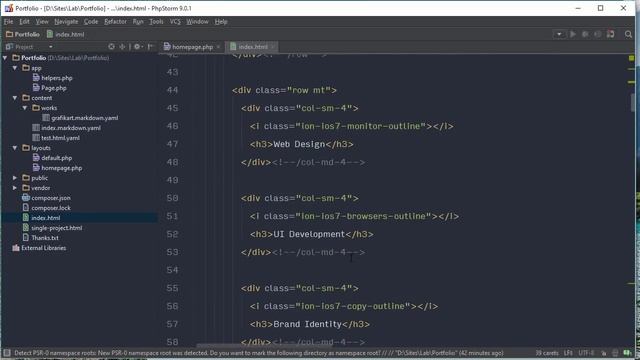Open the Edit menu
Image resolution: width=640 pixels, height=360 pixels.
point(24,22)
